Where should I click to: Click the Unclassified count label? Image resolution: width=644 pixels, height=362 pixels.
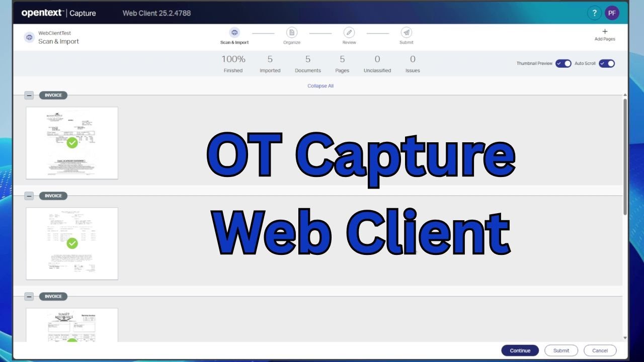coord(377,71)
